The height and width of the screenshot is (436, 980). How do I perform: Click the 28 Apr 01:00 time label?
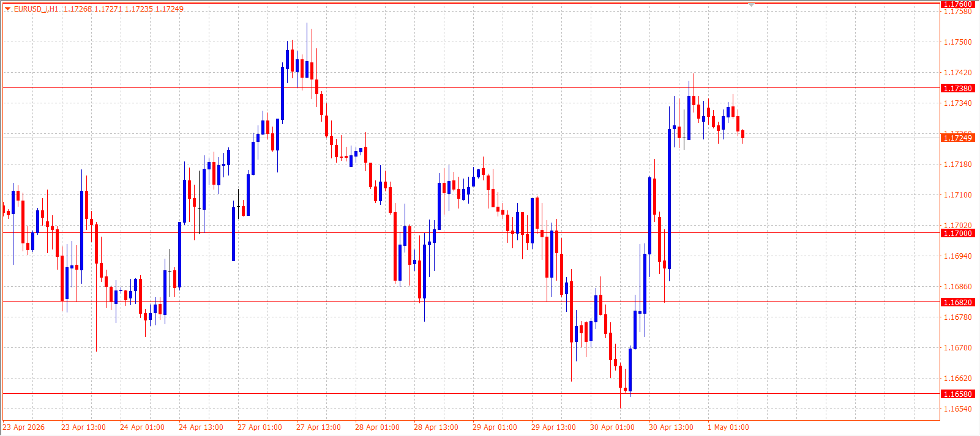pyautogui.click(x=377, y=427)
